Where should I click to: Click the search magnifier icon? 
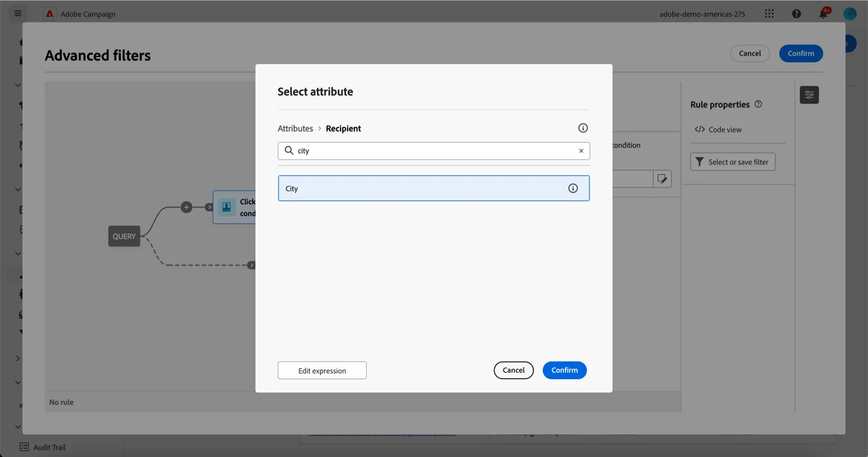point(289,150)
